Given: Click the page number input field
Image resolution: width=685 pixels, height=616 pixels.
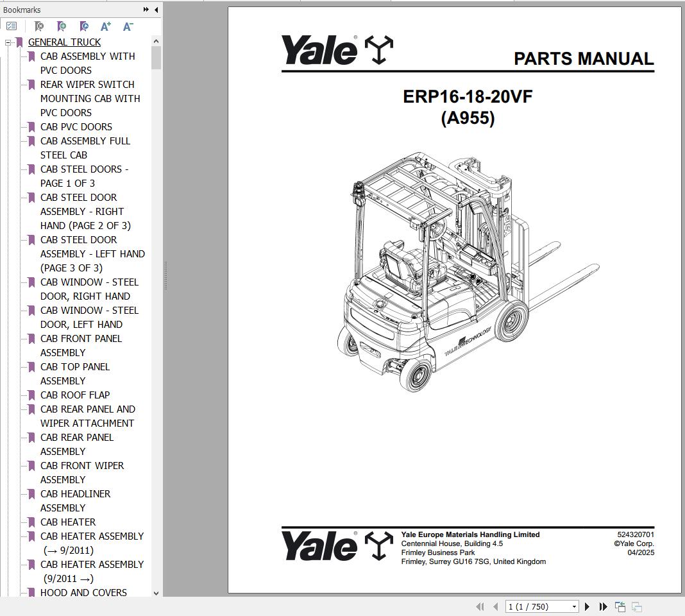Looking at the screenshot, I should tap(532, 606).
